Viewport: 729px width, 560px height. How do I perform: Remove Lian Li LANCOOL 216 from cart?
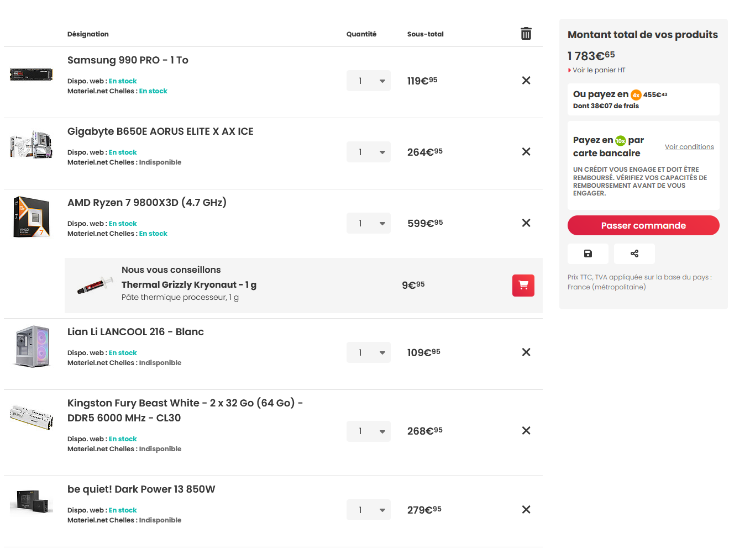coord(526,352)
